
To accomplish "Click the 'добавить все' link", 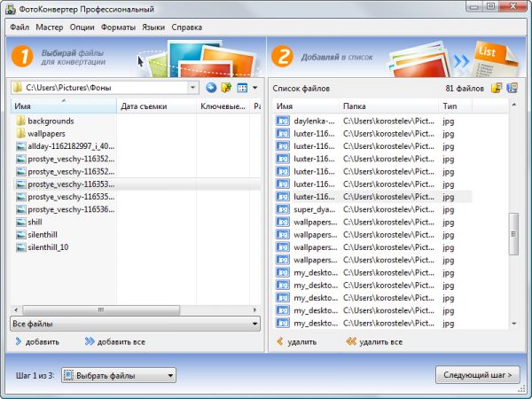I will [x=115, y=341].
